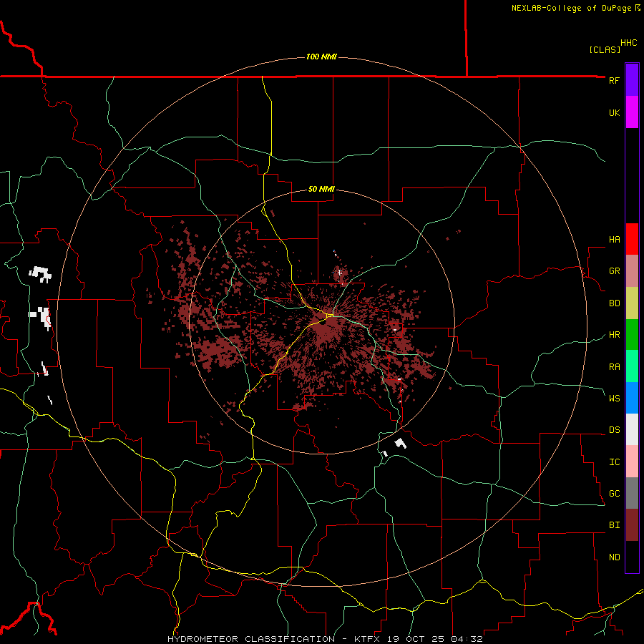Click the ND black legend swatch
The image size is (644, 644).
pos(632,557)
